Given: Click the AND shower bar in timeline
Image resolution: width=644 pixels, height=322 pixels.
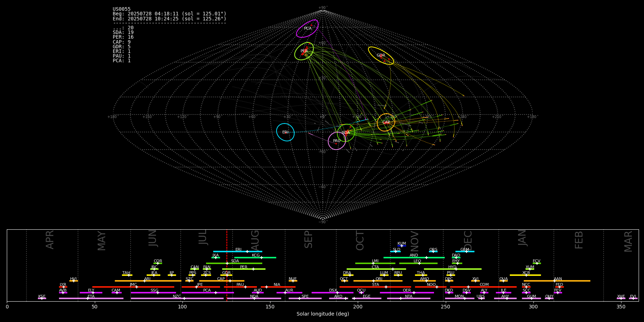Looking at the screenshot, I should coord(414,257).
